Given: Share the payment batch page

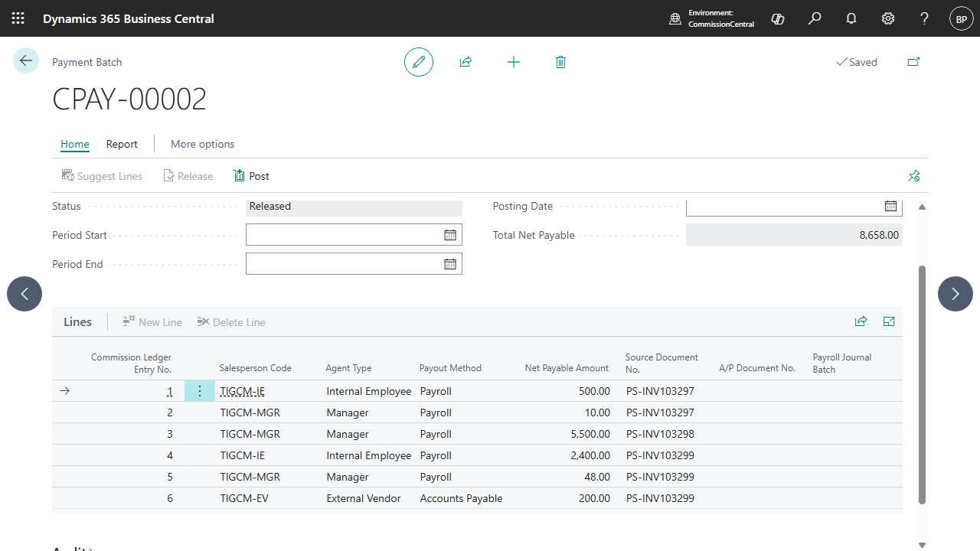Looking at the screenshot, I should click(x=465, y=62).
